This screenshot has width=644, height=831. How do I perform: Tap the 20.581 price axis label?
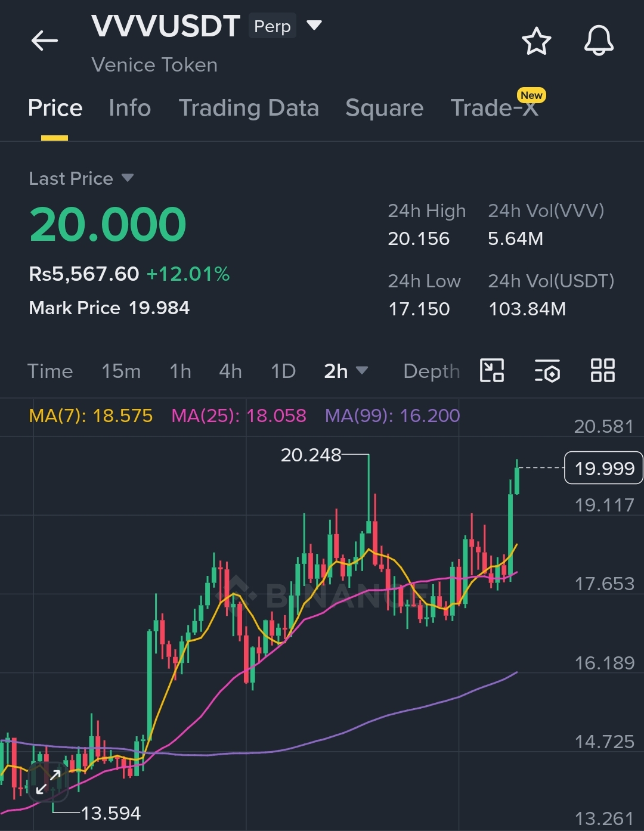click(x=604, y=426)
